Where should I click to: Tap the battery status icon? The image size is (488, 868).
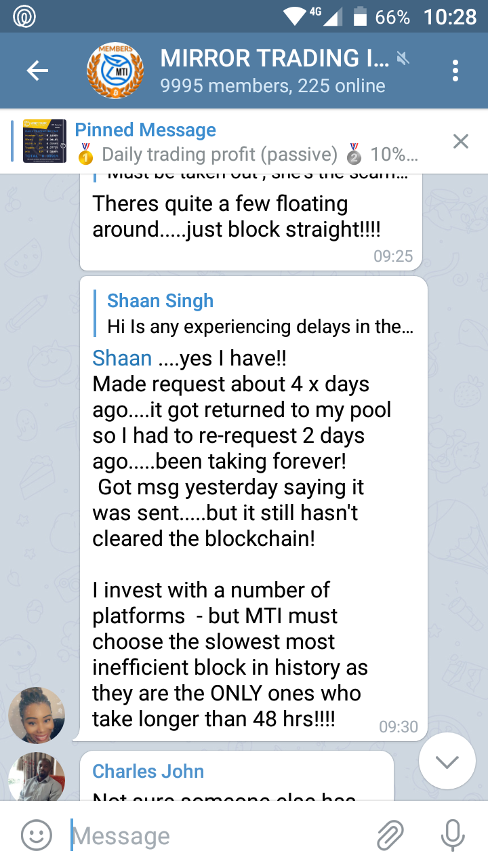[x=360, y=16]
